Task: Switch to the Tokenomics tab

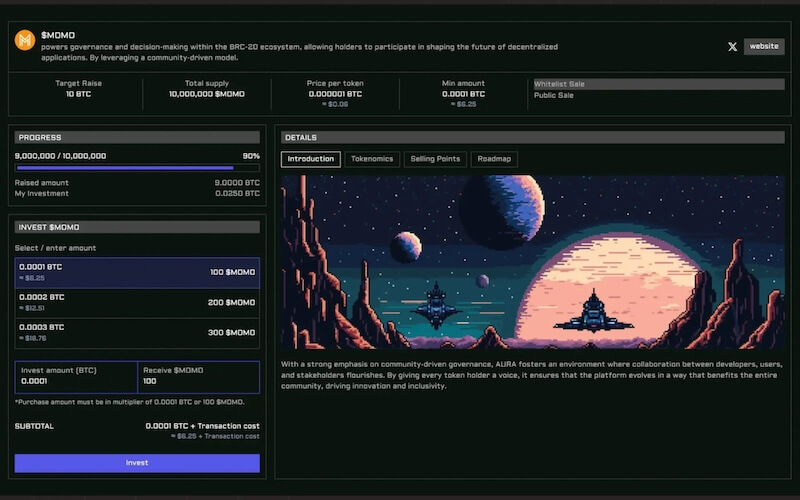Action: (372, 159)
